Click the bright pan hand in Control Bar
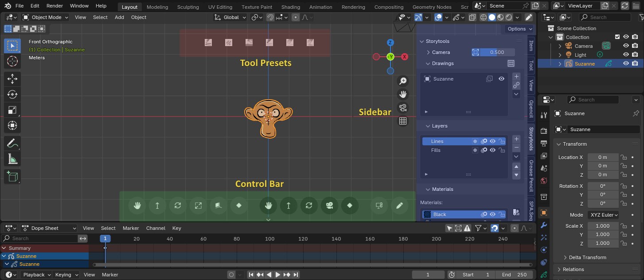The width and height of the screenshot is (644, 280). click(268, 206)
